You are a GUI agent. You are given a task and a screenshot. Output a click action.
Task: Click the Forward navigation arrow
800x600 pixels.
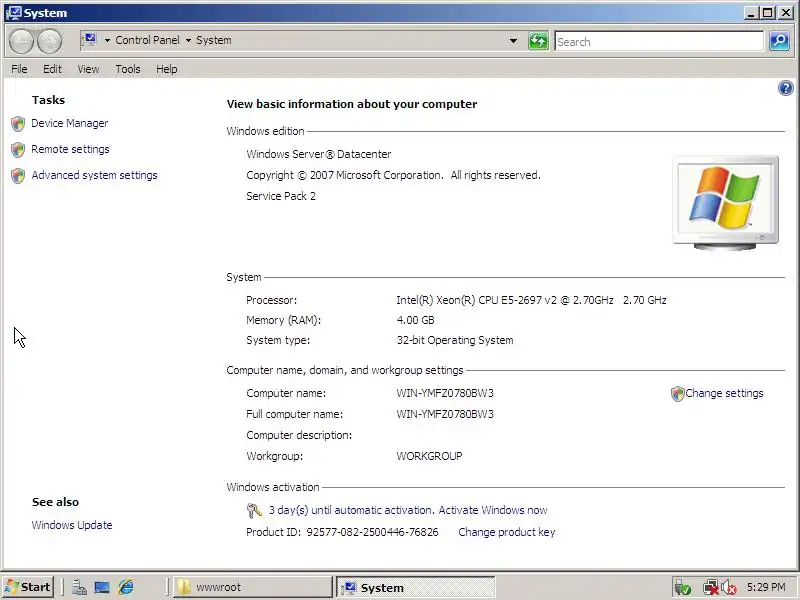[x=49, y=41]
